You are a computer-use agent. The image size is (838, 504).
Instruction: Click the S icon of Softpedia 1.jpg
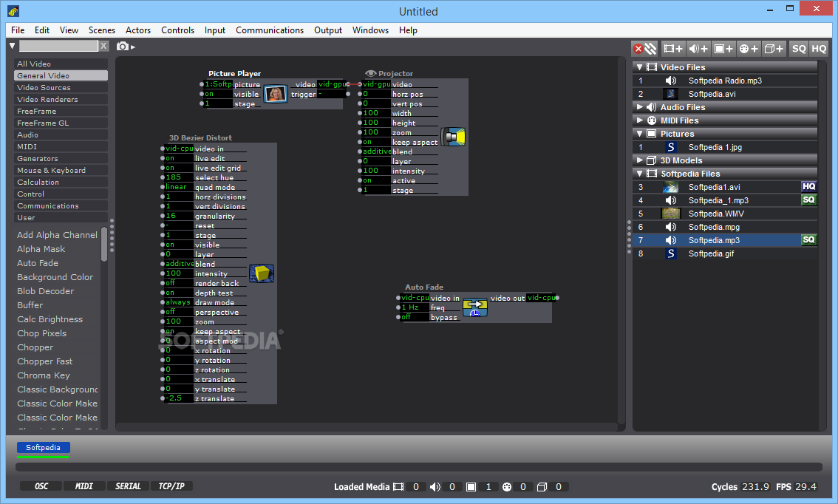(x=671, y=147)
